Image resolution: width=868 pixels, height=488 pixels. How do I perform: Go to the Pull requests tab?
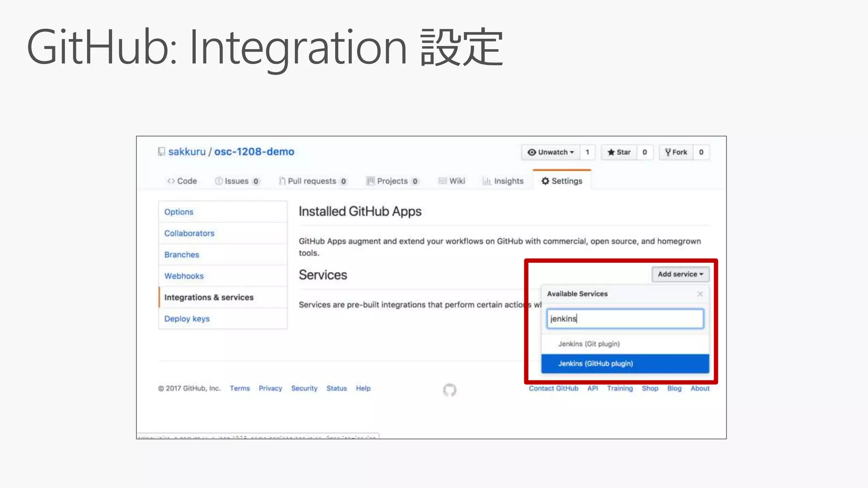point(312,181)
